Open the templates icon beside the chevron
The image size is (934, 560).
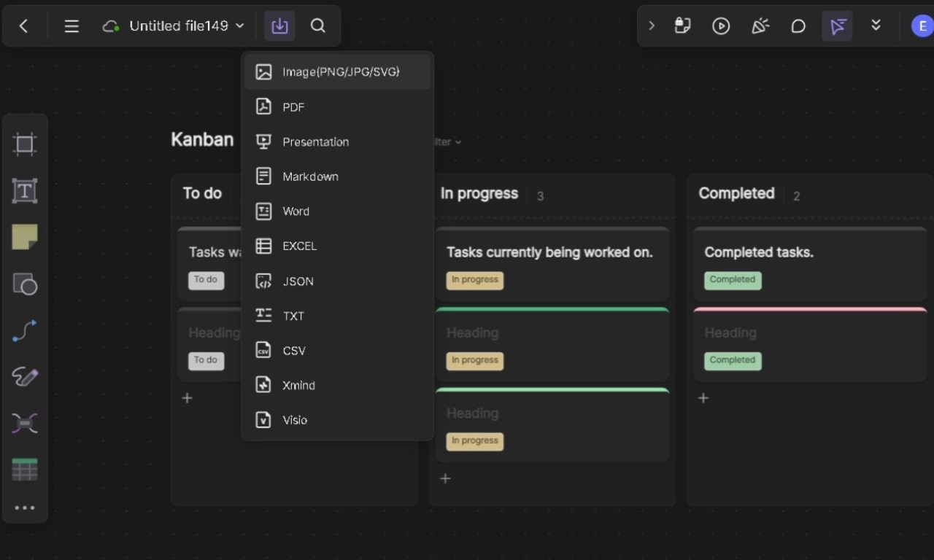point(682,26)
